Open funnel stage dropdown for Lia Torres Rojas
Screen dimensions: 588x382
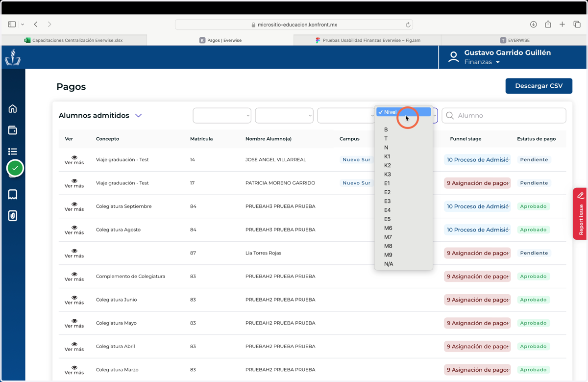[x=477, y=253]
